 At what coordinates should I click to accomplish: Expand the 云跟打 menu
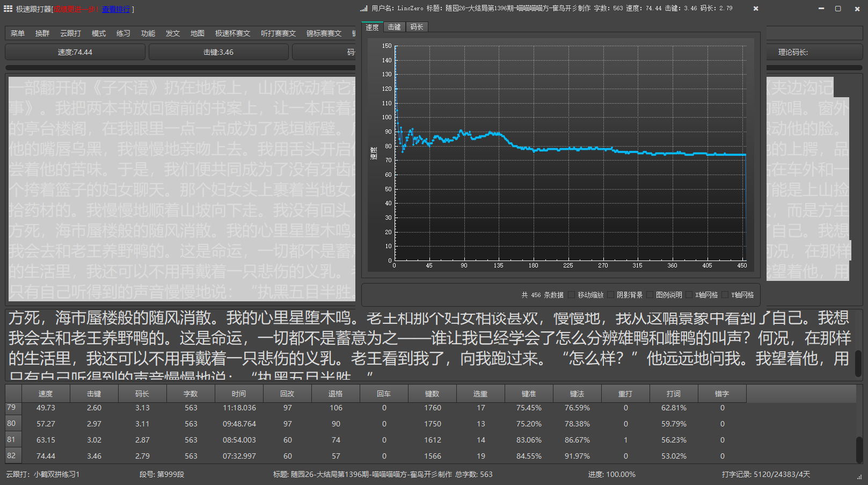[x=70, y=33]
